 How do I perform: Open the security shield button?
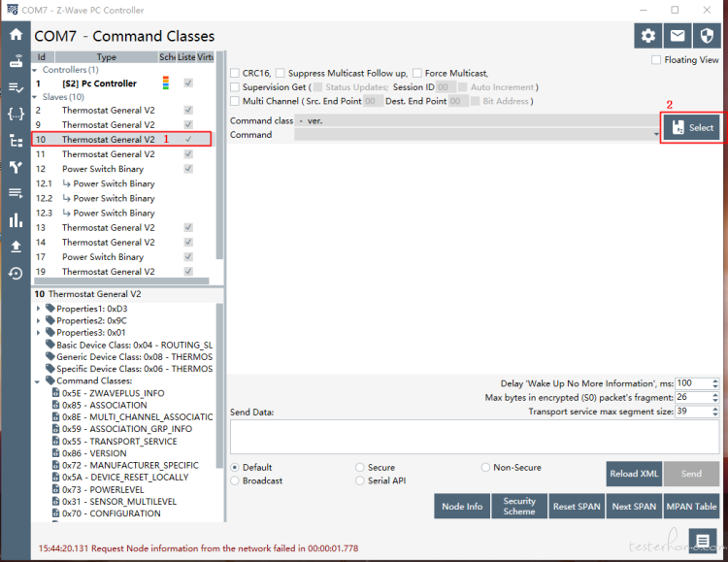tap(707, 36)
